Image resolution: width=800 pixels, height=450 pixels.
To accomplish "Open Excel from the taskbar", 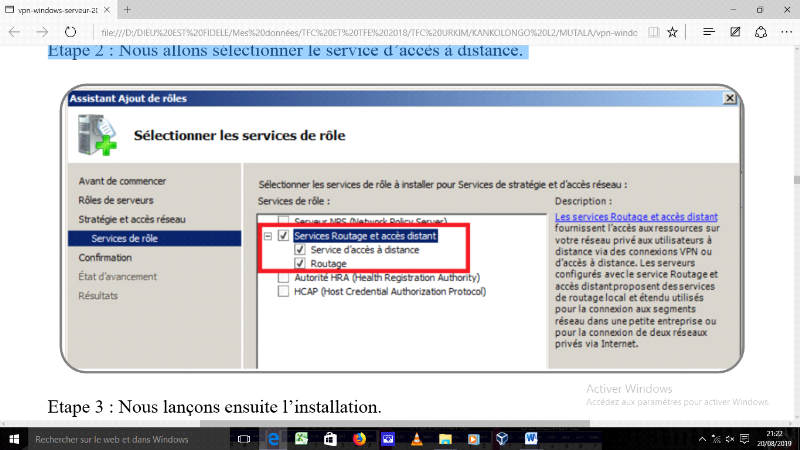I will (301, 439).
